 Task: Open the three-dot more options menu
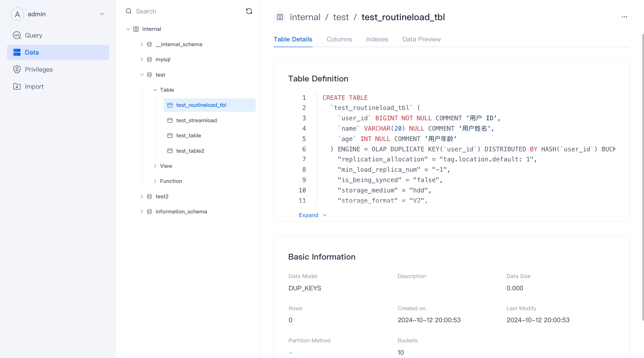coord(624,17)
